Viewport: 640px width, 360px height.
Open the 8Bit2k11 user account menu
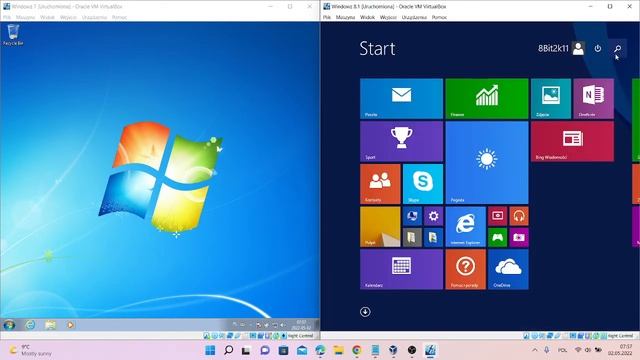561,48
